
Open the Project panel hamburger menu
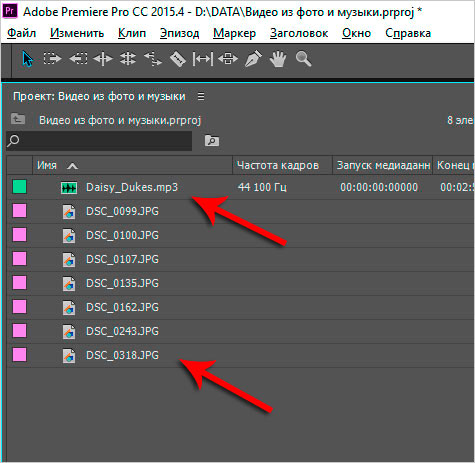(201, 97)
